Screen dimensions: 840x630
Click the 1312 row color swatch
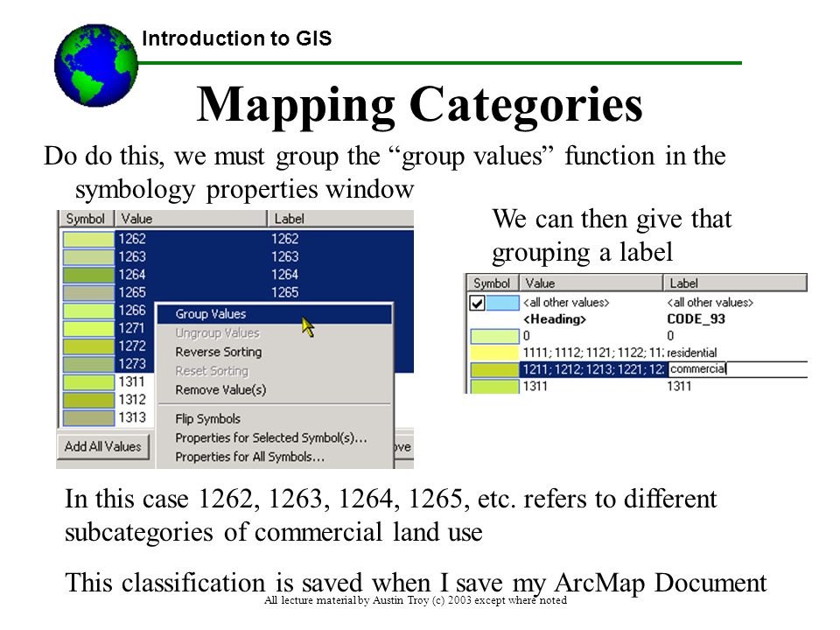point(88,400)
